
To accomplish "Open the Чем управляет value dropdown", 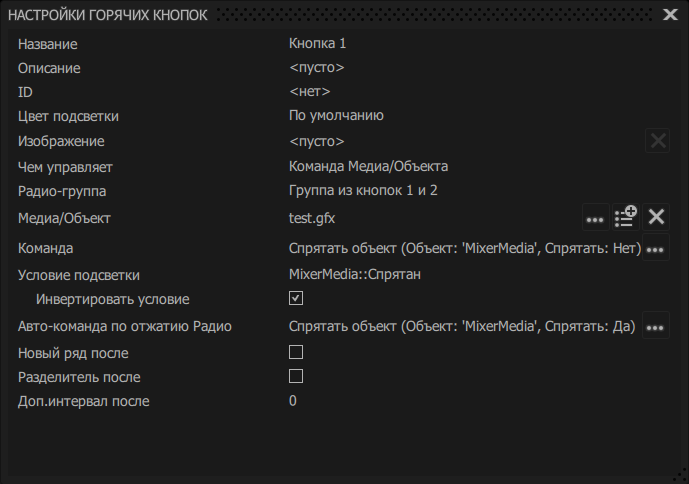I will [368, 166].
